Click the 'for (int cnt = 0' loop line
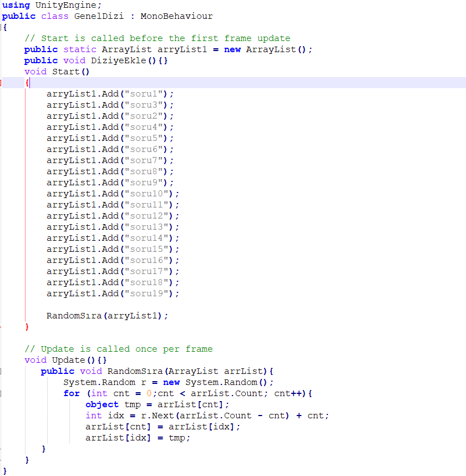This screenshot has height=476, width=466. (188, 393)
